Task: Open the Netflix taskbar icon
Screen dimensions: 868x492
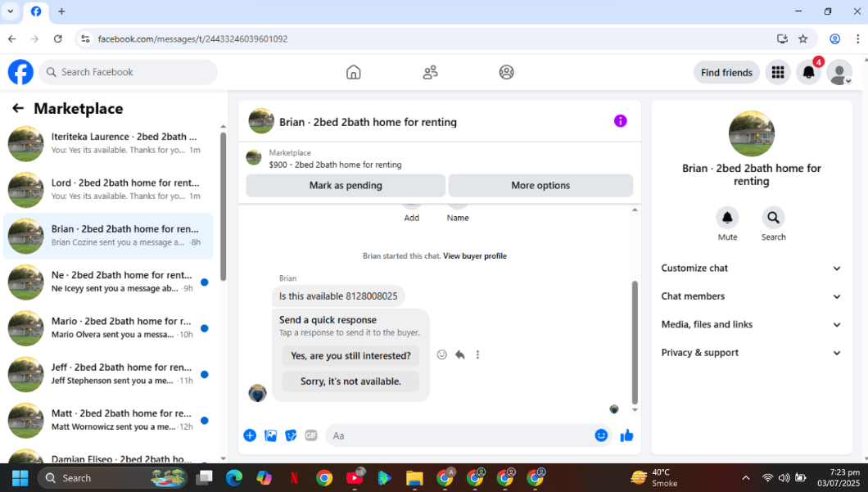Action: (295, 477)
